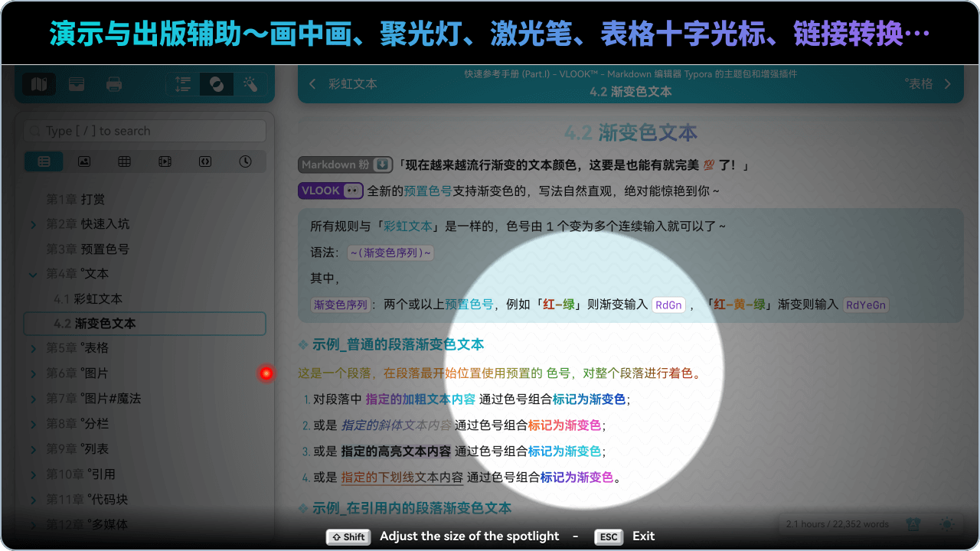This screenshot has height=551, width=980.
Task: Open 4.1 彩虹文本 outline entry
Action: coord(88,298)
